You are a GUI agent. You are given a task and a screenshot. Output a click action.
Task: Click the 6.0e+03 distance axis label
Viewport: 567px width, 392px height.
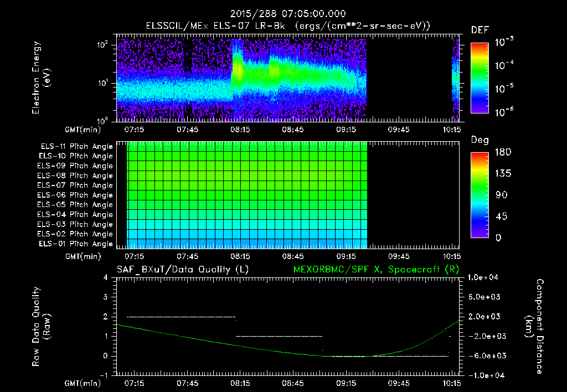pos(484,297)
